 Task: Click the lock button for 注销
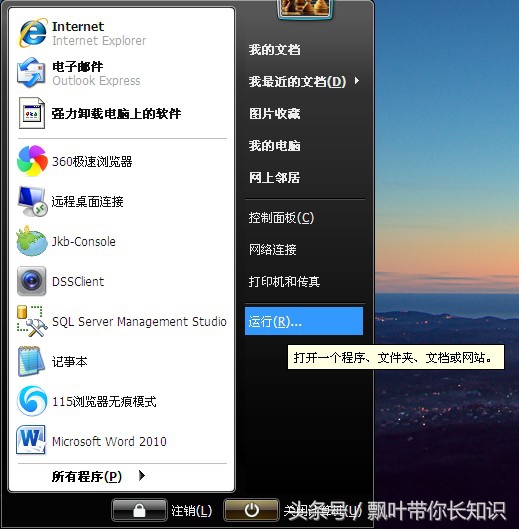point(139,510)
